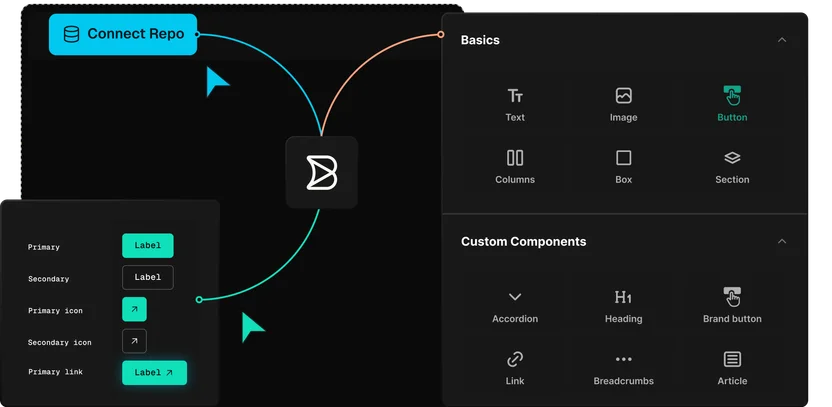
Task: Select the Link chain icon
Action: click(515, 359)
